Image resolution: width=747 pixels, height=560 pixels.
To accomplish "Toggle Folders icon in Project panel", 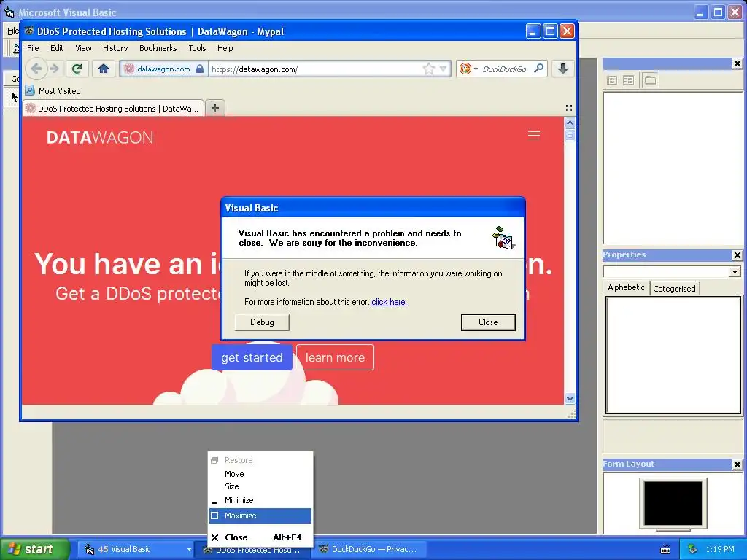I will tap(650, 80).
